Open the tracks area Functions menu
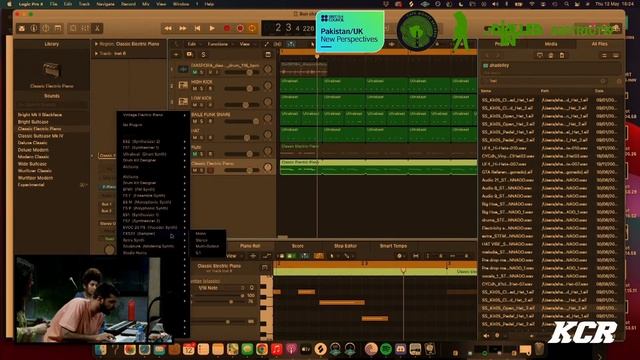Image resolution: width=640 pixels, height=360 pixels. coord(218,44)
